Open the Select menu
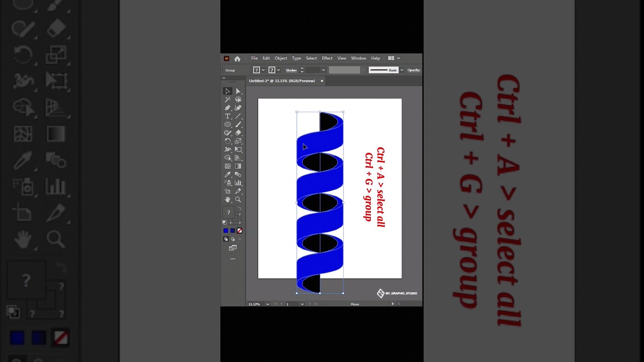Screen dimensions: 644x362 (x=311, y=58)
